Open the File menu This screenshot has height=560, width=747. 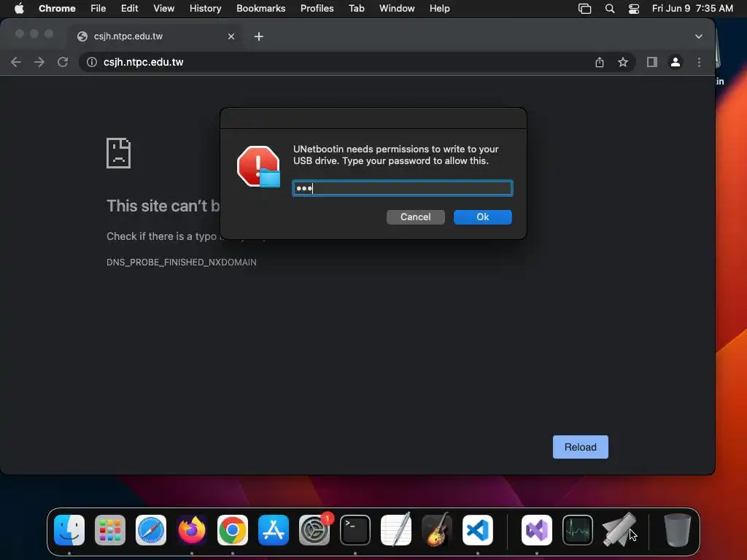[98, 8]
